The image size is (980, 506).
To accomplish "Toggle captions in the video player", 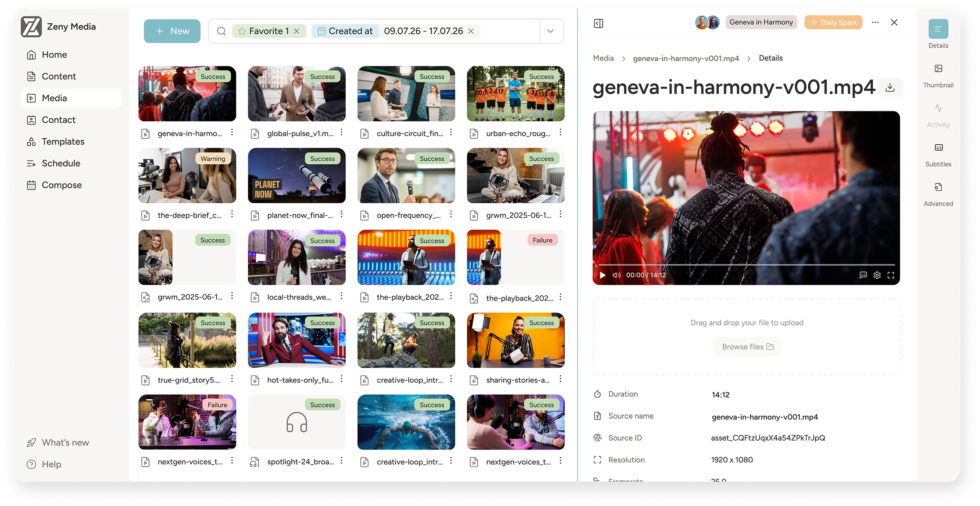I will [863, 275].
